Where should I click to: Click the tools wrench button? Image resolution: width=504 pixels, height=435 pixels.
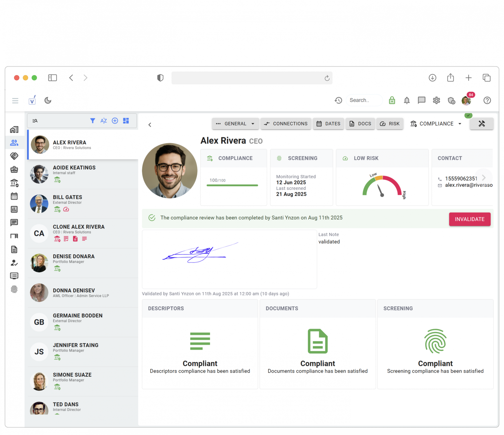(481, 124)
